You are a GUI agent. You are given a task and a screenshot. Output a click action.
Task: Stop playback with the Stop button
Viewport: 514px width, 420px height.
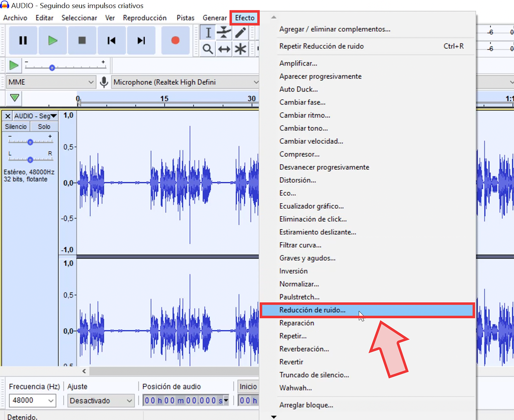click(82, 40)
